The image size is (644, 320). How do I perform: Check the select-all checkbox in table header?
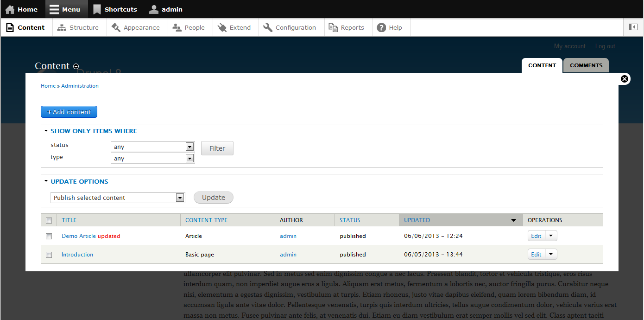click(49, 220)
